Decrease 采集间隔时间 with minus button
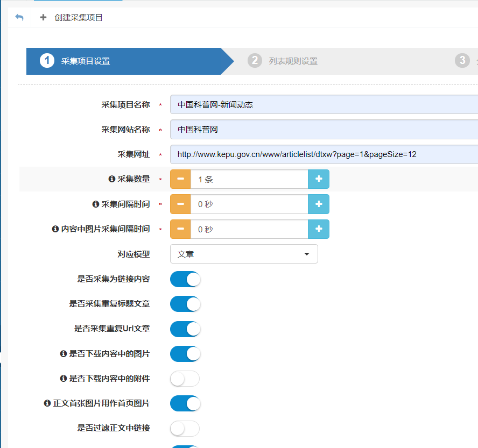Image resolution: width=478 pixels, height=448 pixels. coord(180,204)
